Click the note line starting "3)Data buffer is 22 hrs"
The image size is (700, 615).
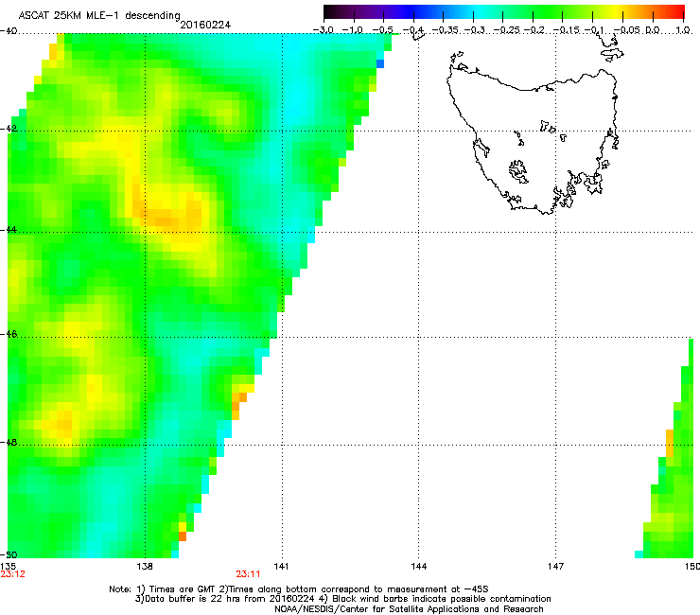[342, 599]
